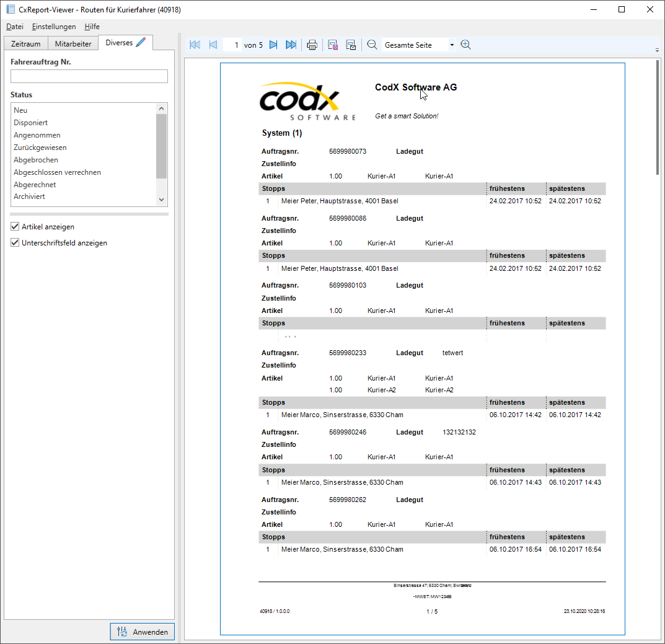Select status Disponiert in the list
Screen dimensions: 665x644
pyautogui.click(x=84, y=123)
